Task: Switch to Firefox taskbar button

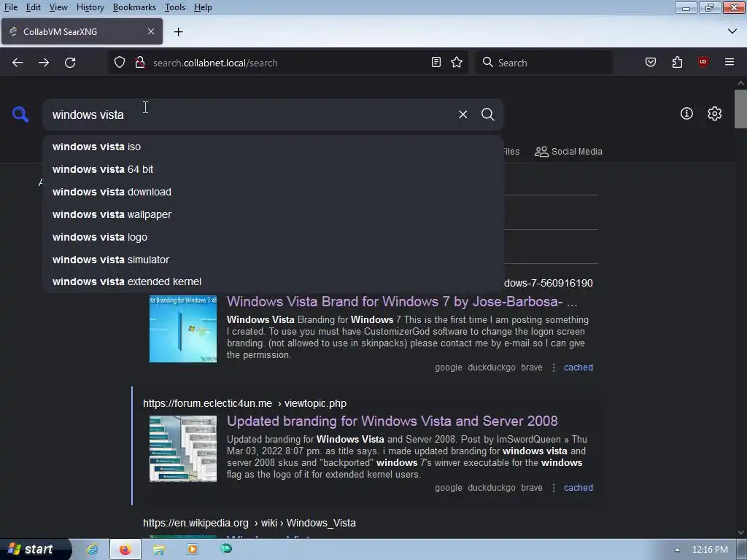Action: coord(125,549)
